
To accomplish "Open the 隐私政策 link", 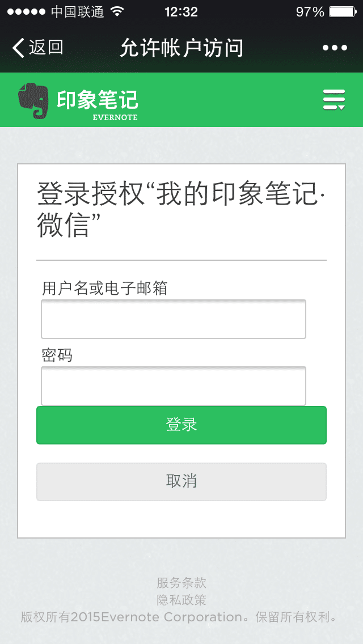I will [x=181, y=600].
